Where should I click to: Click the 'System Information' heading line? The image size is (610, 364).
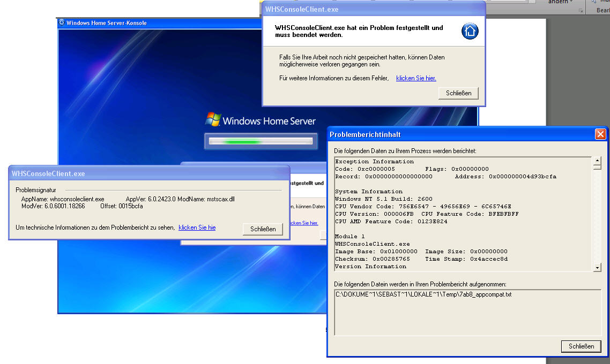pyautogui.click(x=369, y=192)
